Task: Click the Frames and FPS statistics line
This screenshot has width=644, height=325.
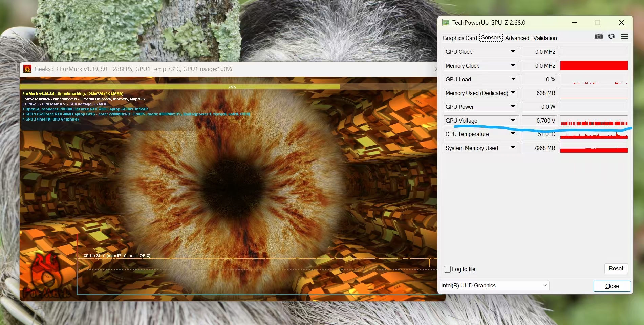Action: 84,99
